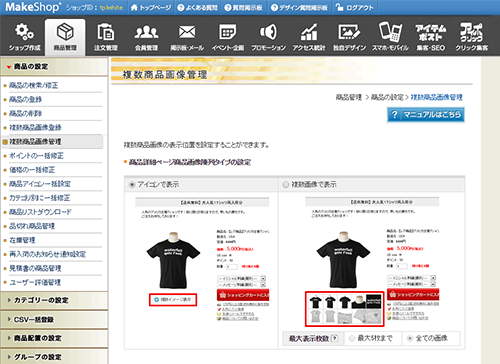Open 商品リストダウンロード in sidebar

tap(40, 212)
